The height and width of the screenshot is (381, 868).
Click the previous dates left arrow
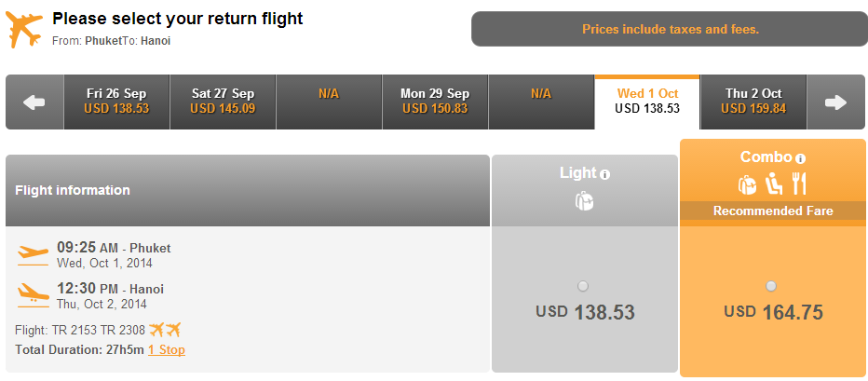tap(34, 102)
